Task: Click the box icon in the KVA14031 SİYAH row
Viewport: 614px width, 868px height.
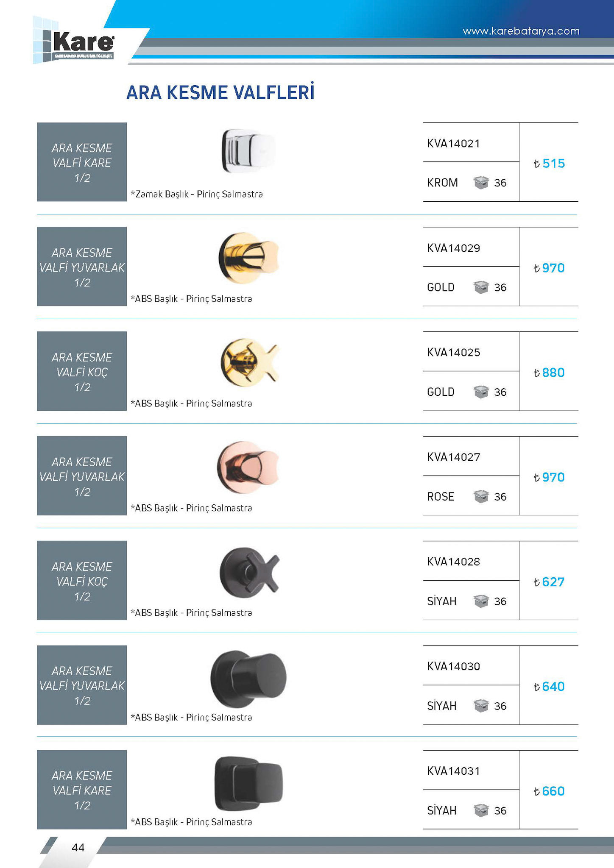Action: (481, 810)
